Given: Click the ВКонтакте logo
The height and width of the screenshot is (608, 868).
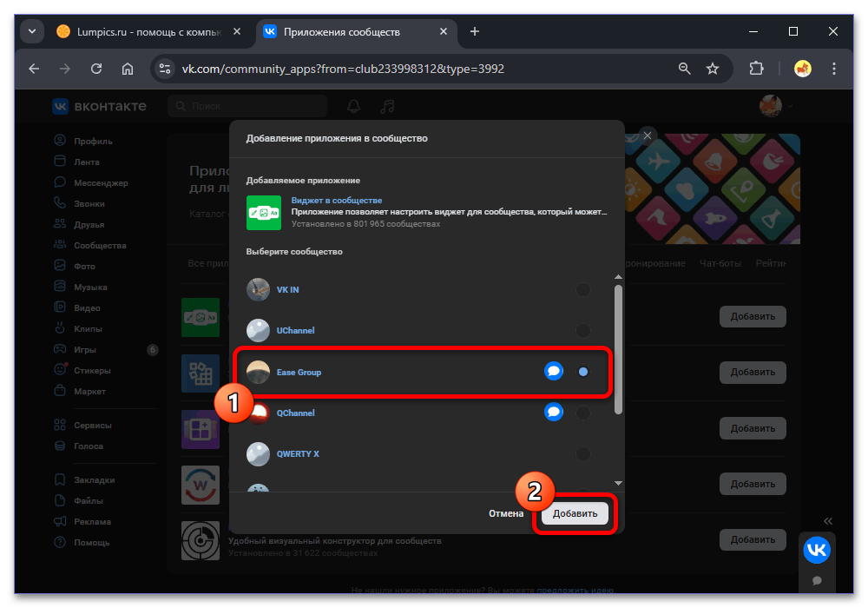Looking at the screenshot, I should click(100, 106).
